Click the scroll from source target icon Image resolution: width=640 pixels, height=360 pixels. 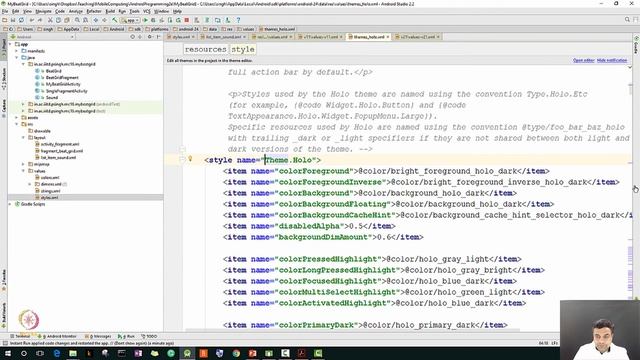coord(133,37)
